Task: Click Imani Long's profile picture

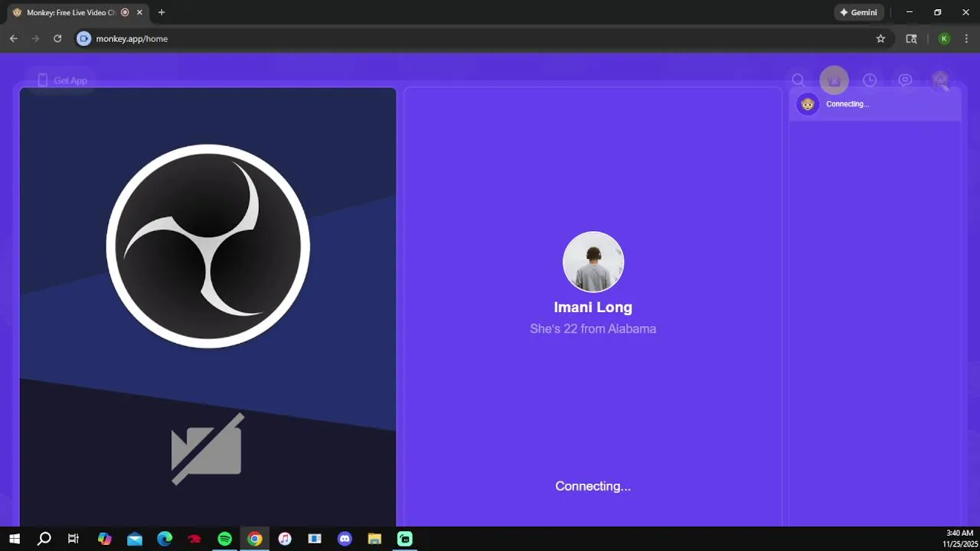Action: [593, 262]
